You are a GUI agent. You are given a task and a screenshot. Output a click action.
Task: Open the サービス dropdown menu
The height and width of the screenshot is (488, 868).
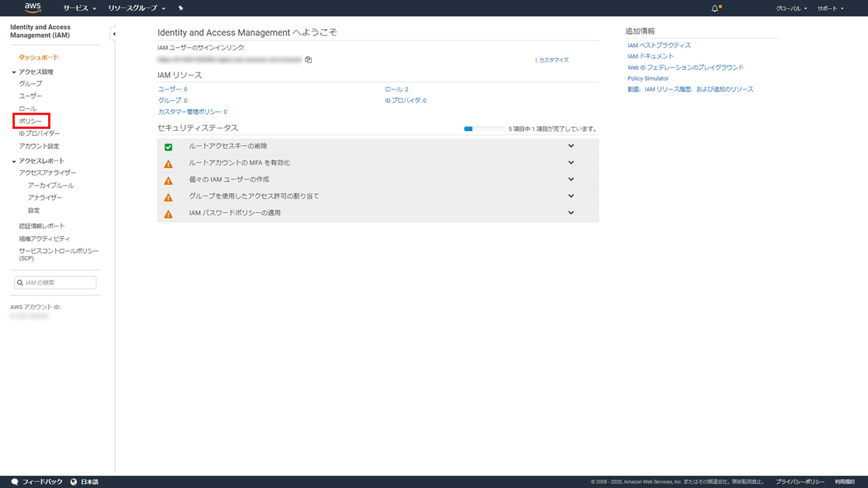click(79, 8)
